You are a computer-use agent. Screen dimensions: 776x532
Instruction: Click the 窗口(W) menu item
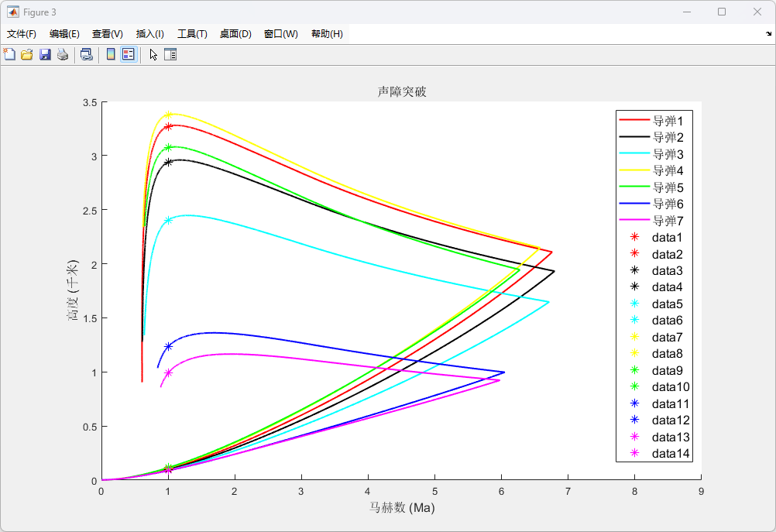click(x=280, y=34)
